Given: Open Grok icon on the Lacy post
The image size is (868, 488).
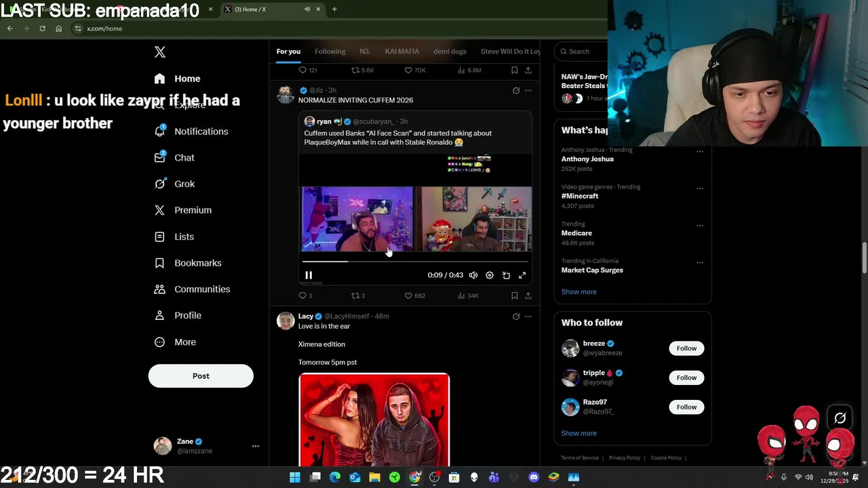Looking at the screenshot, I should pos(516,317).
